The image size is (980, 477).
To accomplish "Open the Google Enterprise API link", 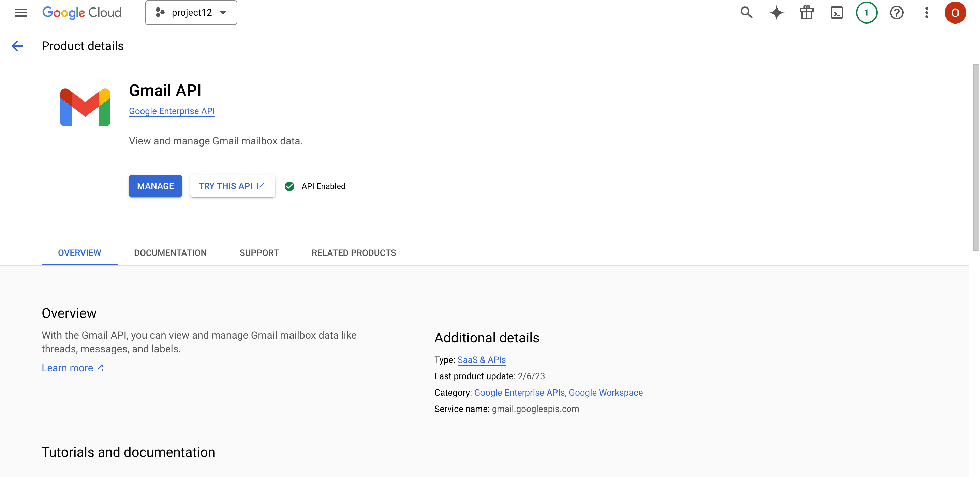I will click(172, 111).
